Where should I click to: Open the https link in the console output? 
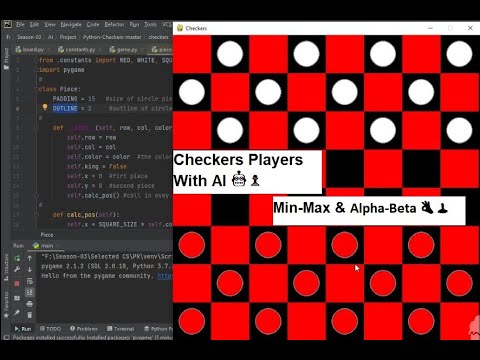pyautogui.click(x=165, y=276)
